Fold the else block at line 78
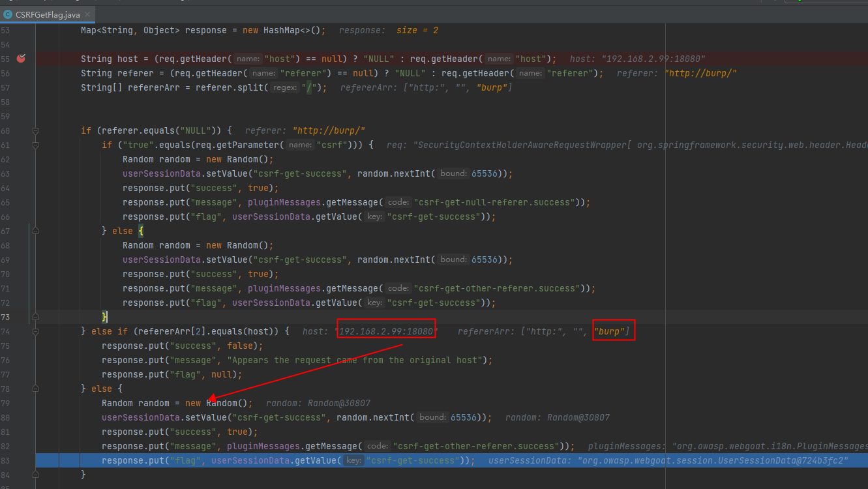Image resolution: width=868 pixels, height=489 pixels. [36, 389]
